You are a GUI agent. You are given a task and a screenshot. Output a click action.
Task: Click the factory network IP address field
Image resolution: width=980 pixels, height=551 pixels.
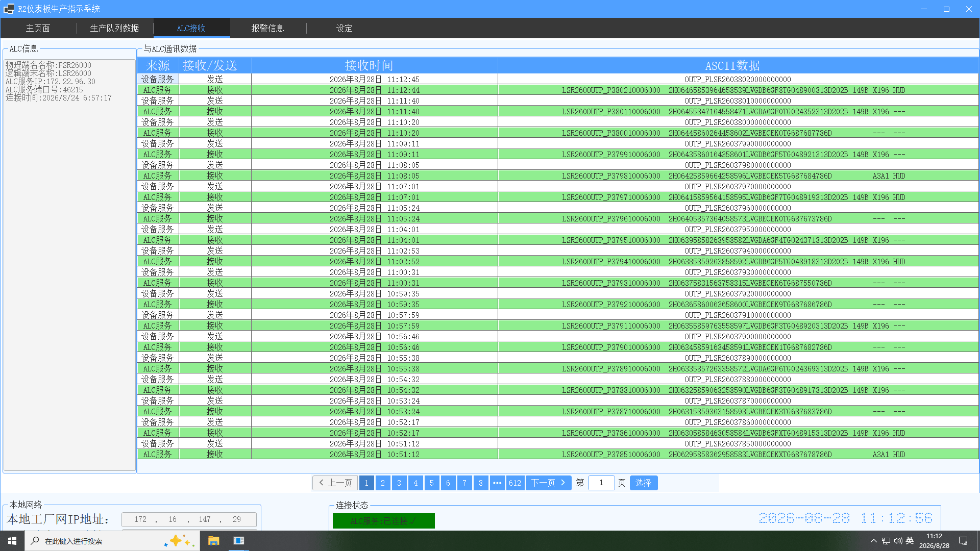pyautogui.click(x=189, y=519)
